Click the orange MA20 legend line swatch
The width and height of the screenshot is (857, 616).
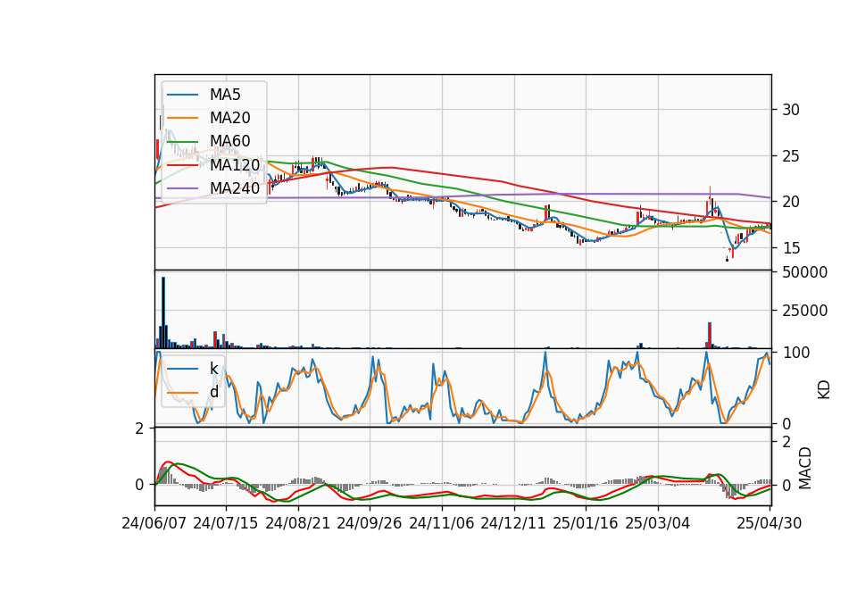tap(182, 118)
